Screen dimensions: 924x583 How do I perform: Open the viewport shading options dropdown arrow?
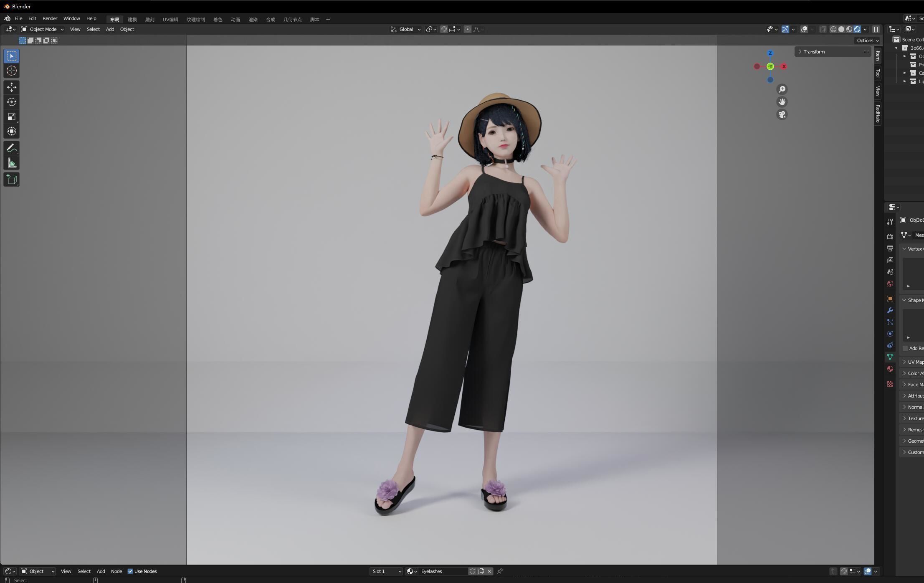click(x=865, y=29)
